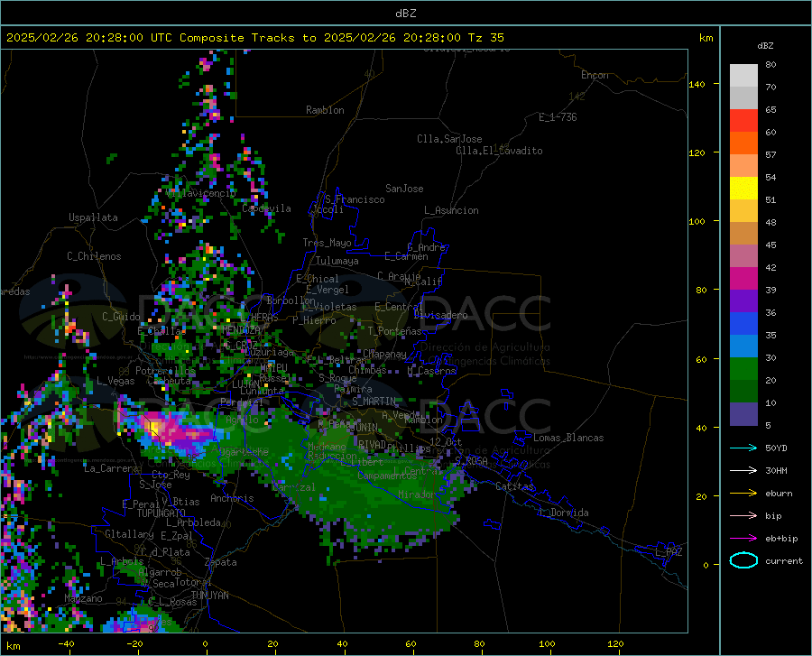Click the Tres_Mayo label
This screenshot has width=812, height=656.
(327, 243)
